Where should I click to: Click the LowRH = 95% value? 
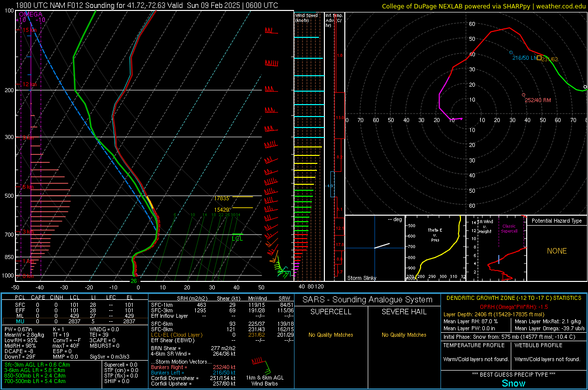21,340
